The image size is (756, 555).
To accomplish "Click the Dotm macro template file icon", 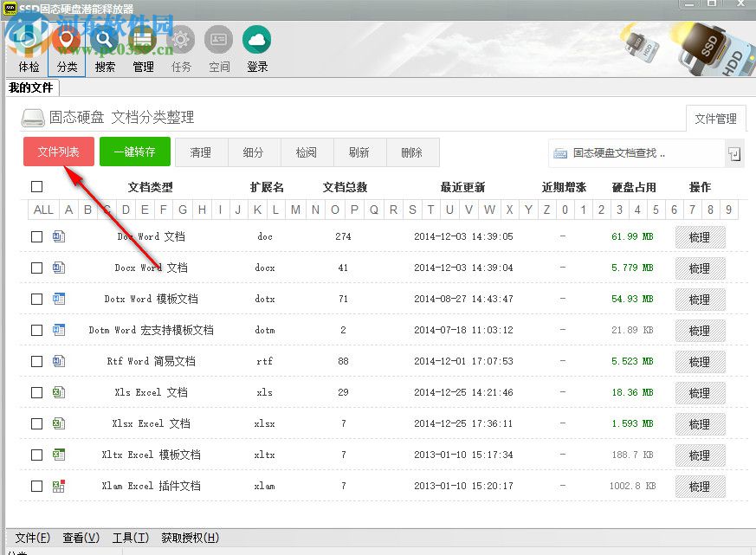I will [59, 330].
